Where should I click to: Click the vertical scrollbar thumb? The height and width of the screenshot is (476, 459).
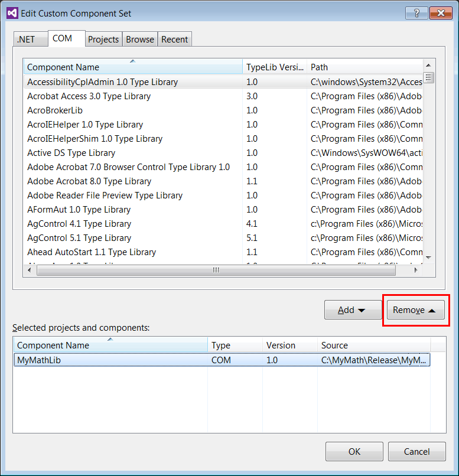428,78
